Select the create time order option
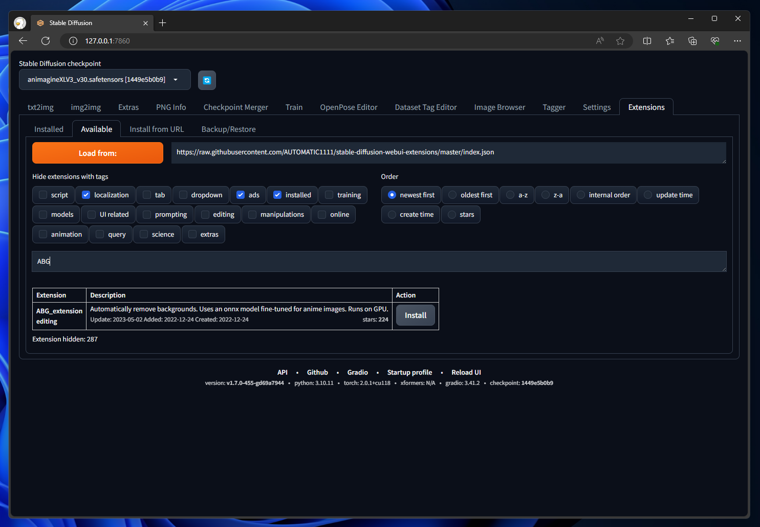This screenshot has height=527, width=760. tap(392, 214)
